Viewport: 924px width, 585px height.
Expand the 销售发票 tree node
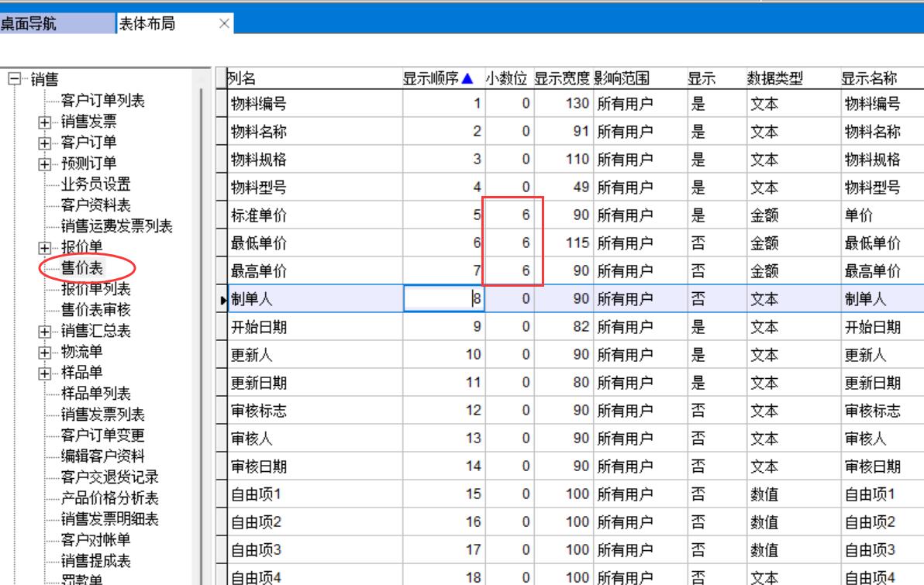tap(46, 122)
